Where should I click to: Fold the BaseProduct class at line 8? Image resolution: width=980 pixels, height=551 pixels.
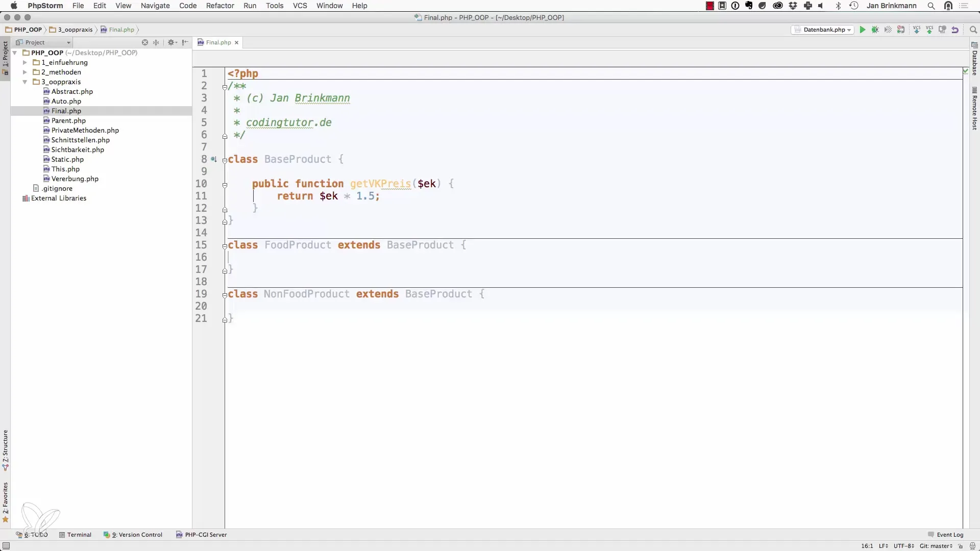pos(225,160)
